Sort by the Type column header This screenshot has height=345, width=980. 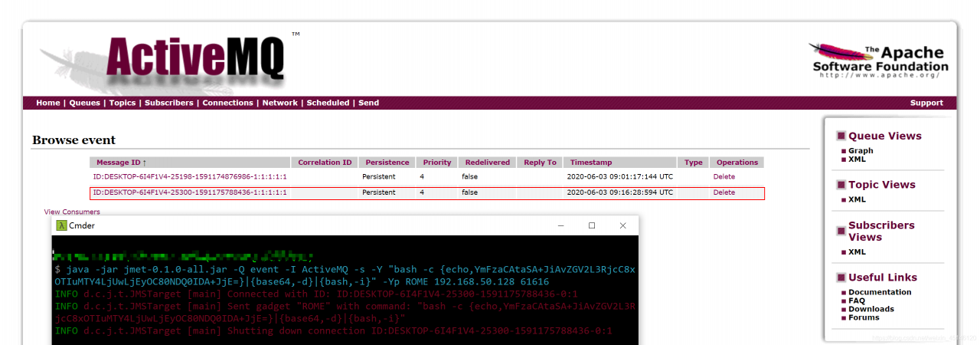(x=694, y=163)
